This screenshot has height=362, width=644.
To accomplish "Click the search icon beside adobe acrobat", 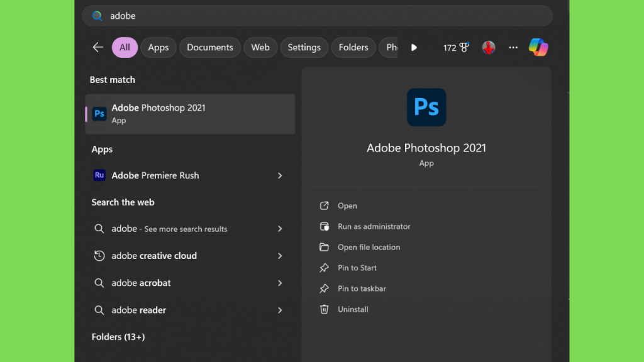I will point(99,283).
